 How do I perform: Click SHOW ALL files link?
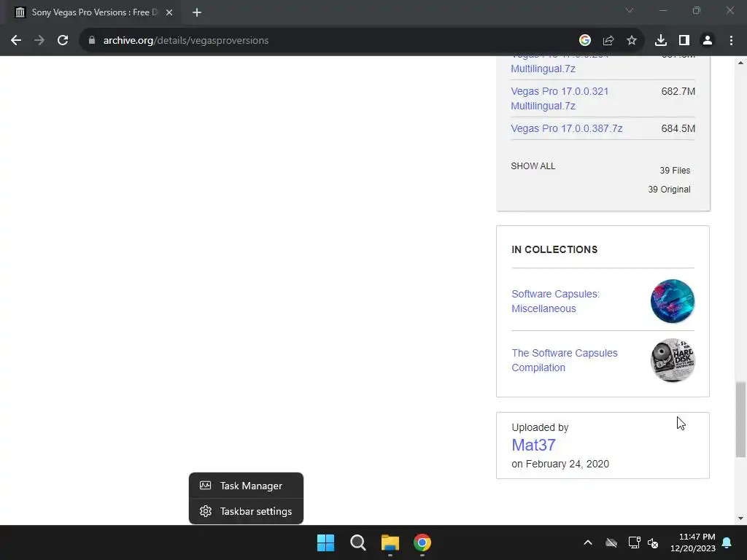pyautogui.click(x=533, y=166)
